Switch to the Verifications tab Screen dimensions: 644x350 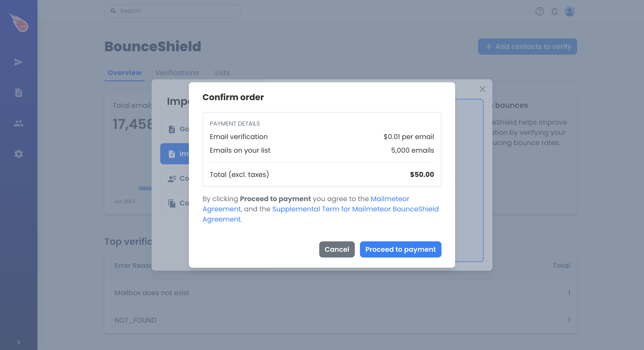[x=177, y=73]
